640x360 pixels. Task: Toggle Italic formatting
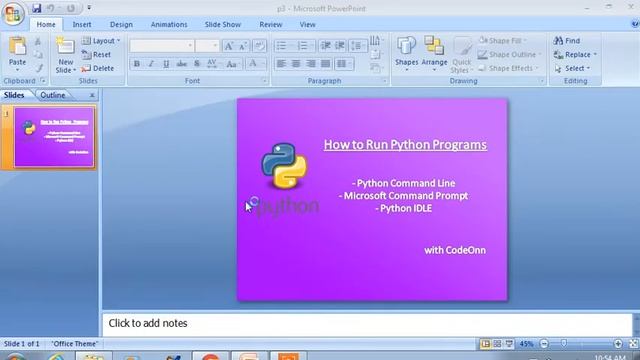[151, 64]
